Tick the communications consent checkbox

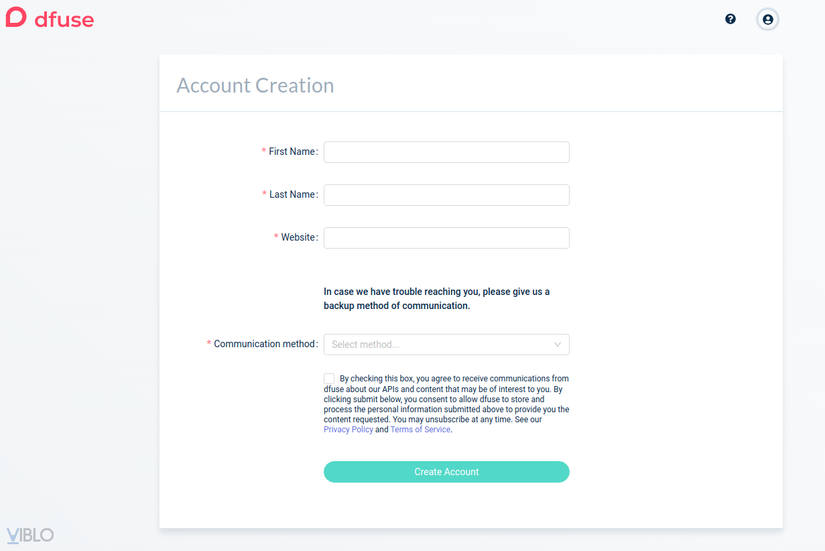pyautogui.click(x=329, y=378)
